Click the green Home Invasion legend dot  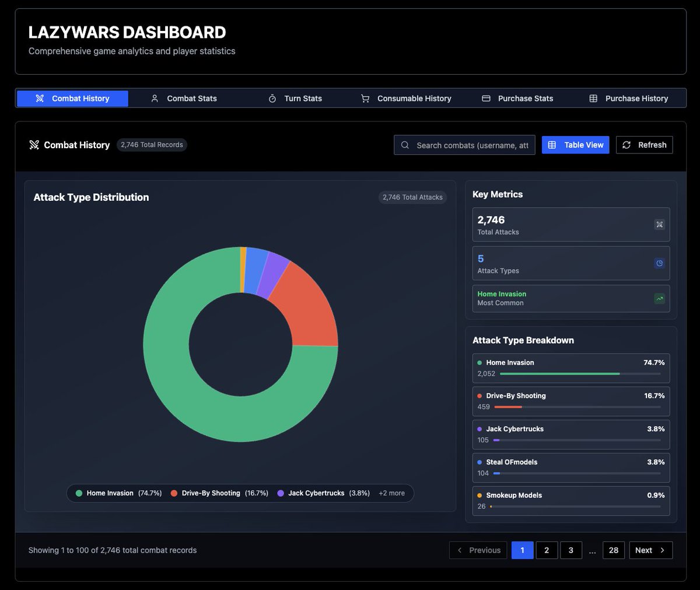pyautogui.click(x=79, y=493)
